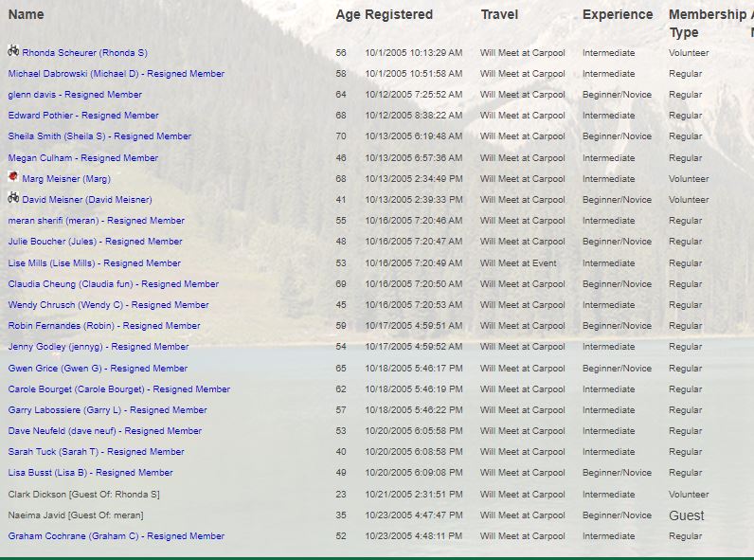The image size is (754, 560).
Task: Click the Gwen Grice member link
Action: 98,369
